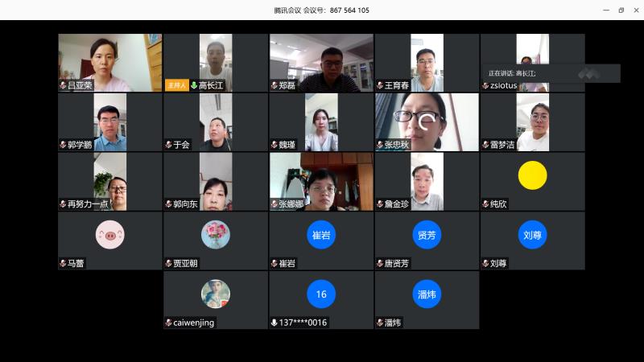Click the orange 主持人 host badge
This screenshot has height=362, width=644.
coord(176,85)
